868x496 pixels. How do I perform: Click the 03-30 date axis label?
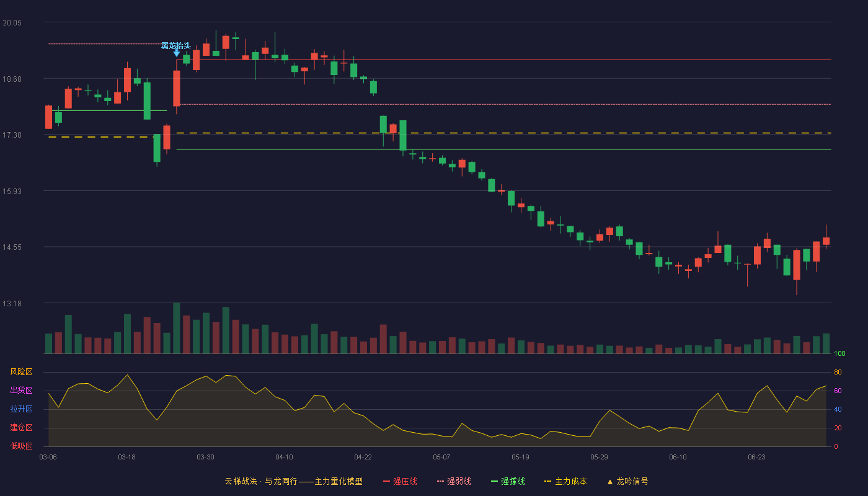(205, 457)
